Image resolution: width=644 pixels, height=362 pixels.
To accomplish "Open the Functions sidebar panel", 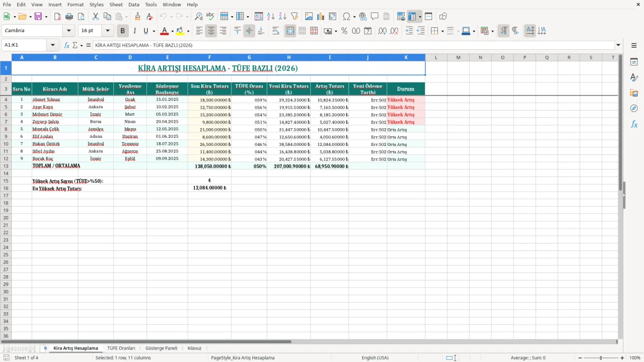I will tap(634, 124).
